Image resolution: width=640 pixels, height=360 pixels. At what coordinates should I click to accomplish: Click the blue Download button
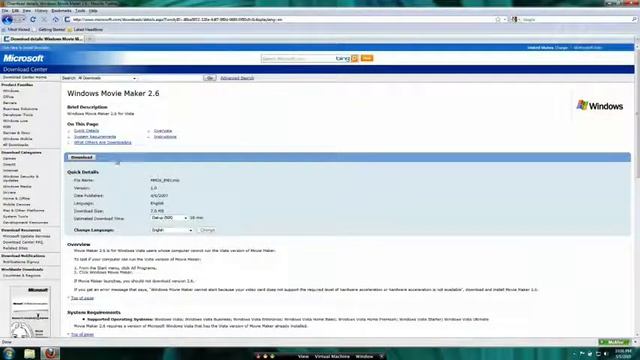tap(82, 157)
